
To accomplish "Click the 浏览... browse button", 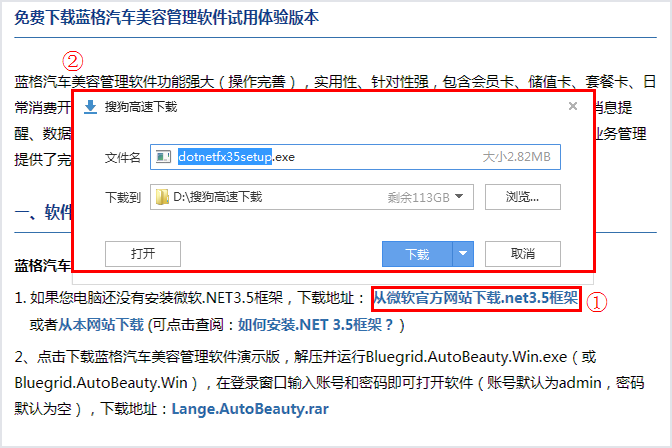I will [x=522, y=197].
